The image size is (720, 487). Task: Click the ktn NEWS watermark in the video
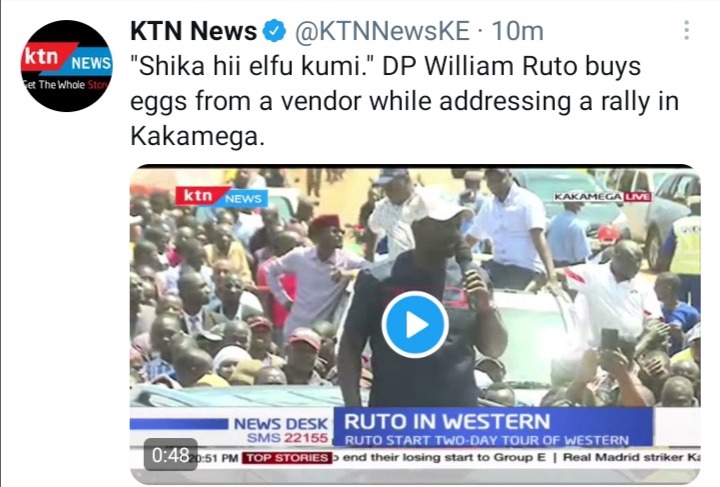[x=221, y=197]
